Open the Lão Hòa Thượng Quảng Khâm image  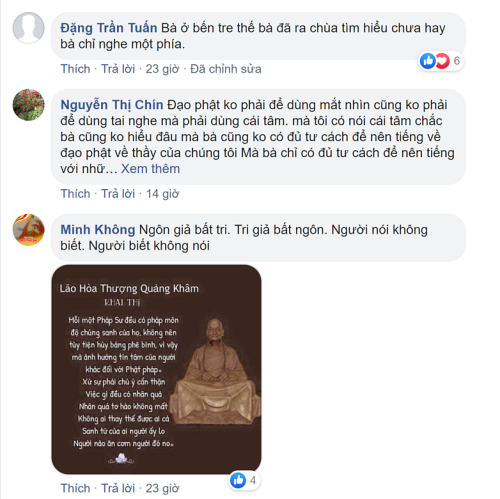(156, 369)
